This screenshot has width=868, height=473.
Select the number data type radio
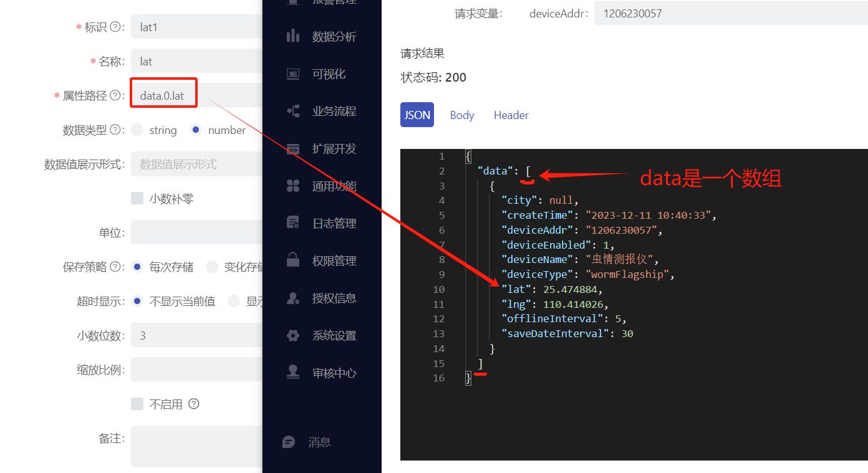pyautogui.click(x=196, y=130)
